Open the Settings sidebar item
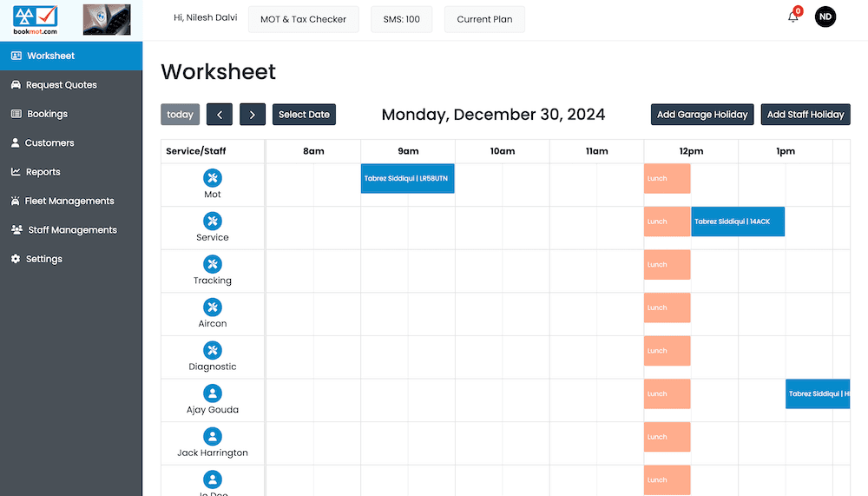 (43, 259)
